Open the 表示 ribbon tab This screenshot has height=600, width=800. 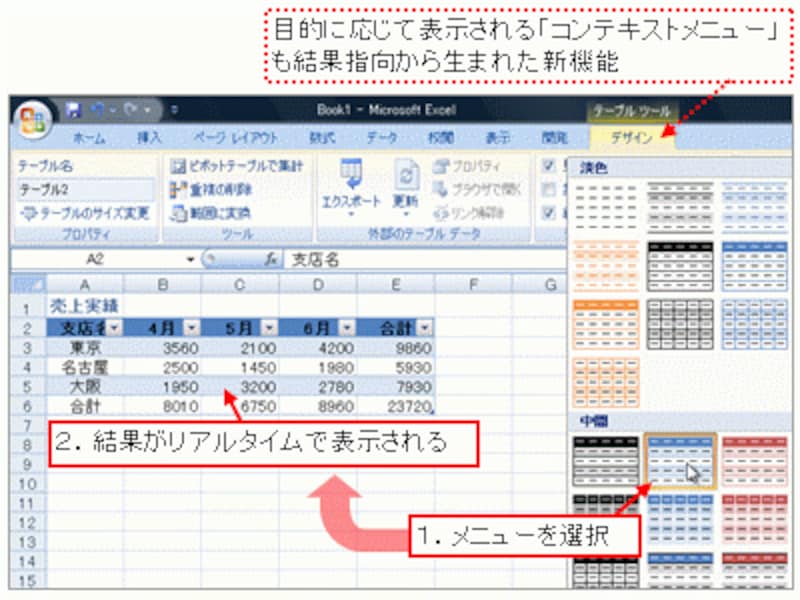497,138
